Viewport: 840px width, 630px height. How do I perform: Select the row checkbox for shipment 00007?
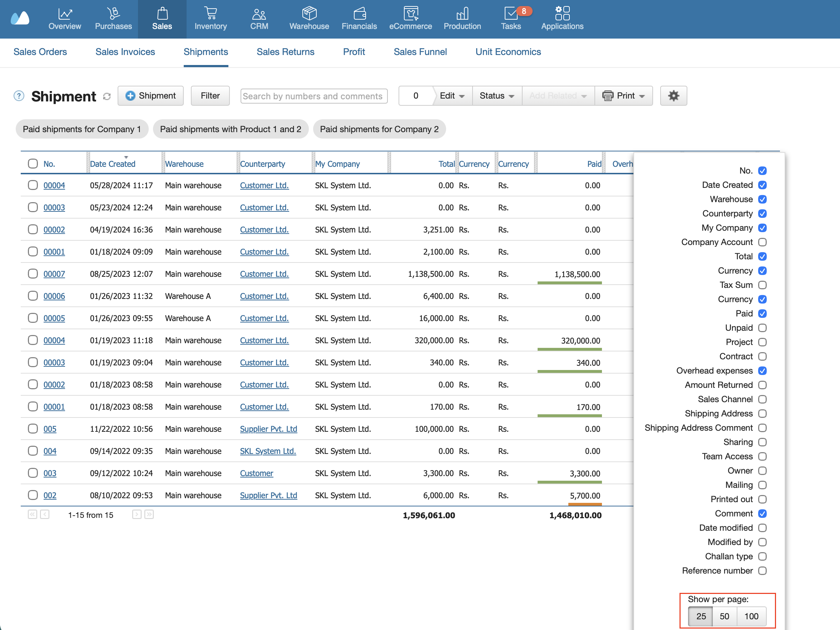pyautogui.click(x=33, y=274)
